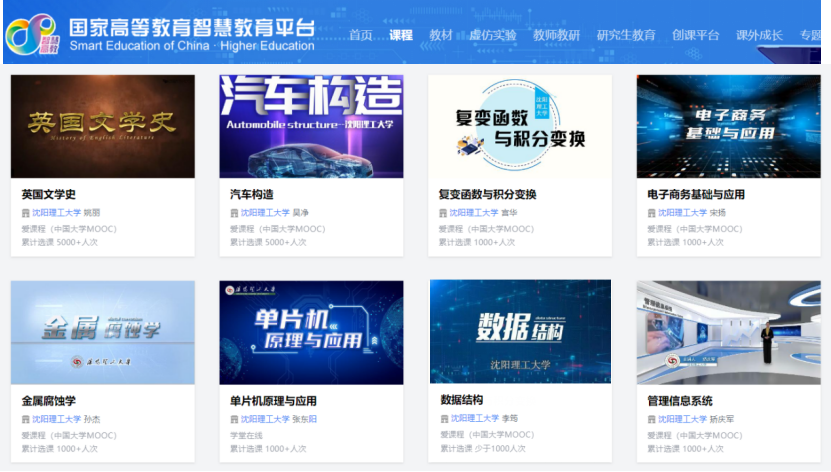Open the 汽车构造 course thumbnail

tap(311, 126)
